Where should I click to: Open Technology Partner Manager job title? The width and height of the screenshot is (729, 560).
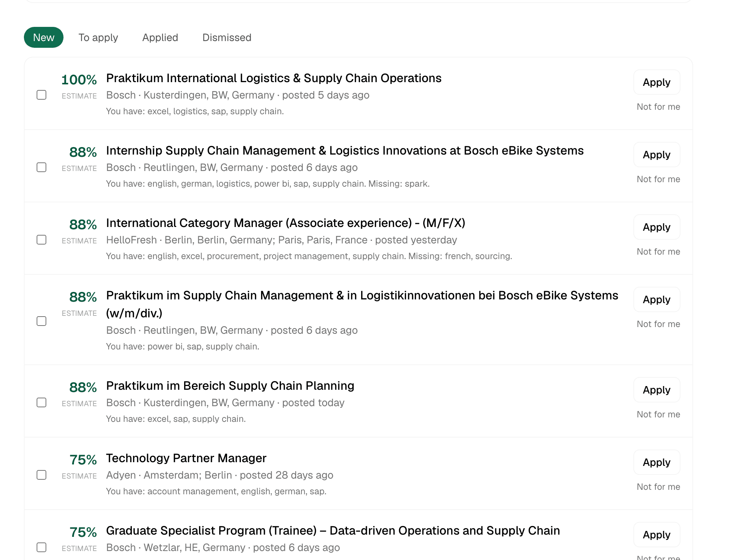(186, 458)
